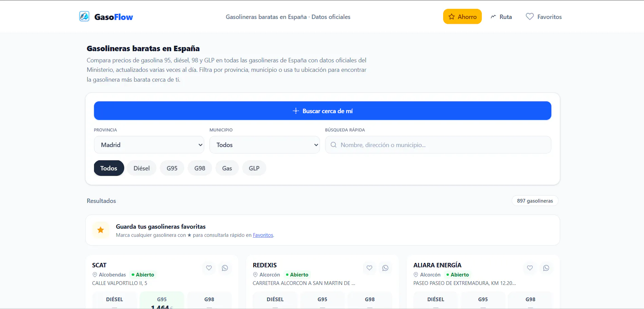This screenshot has height=309, width=644.
Task: Click the G95 tile on REDEXIS card
Action: (x=322, y=300)
